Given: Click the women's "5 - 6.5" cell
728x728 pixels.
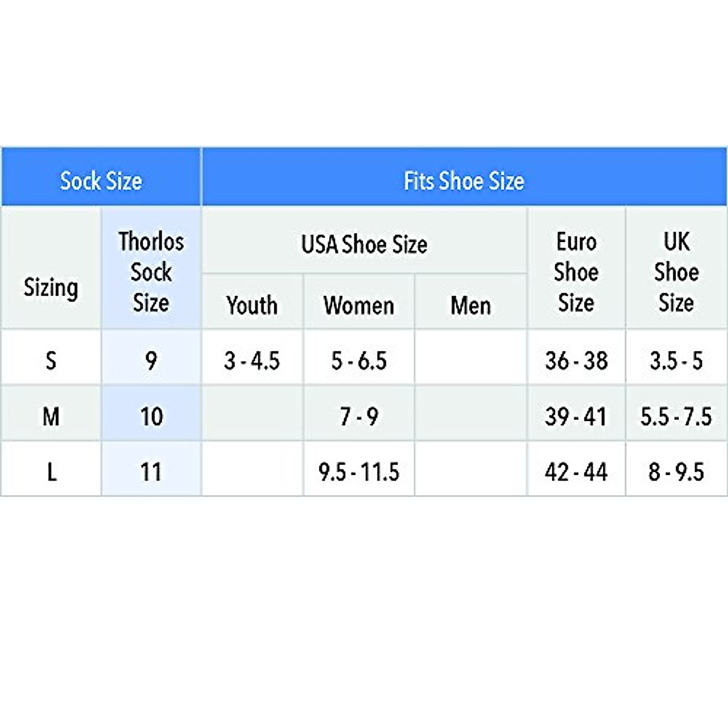Looking at the screenshot, I should [x=359, y=361].
